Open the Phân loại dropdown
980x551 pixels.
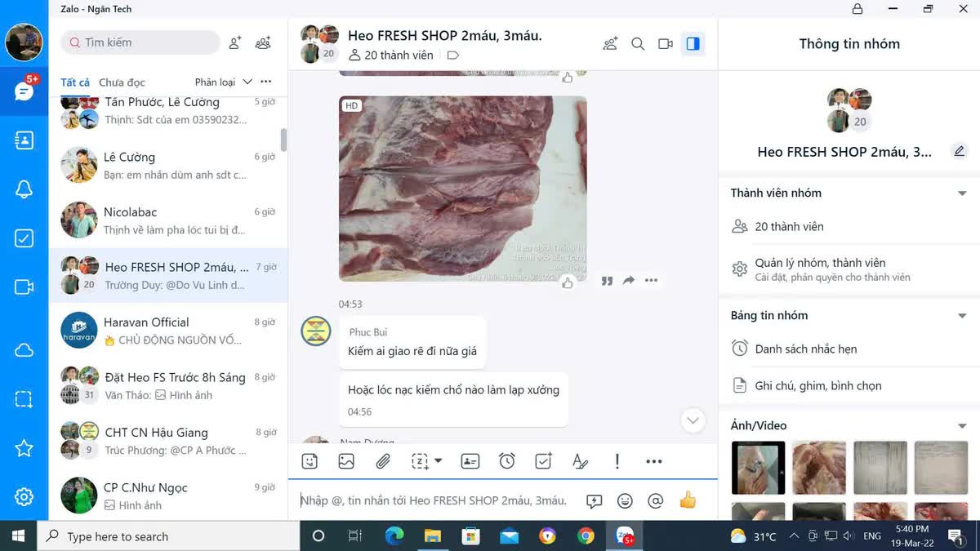pos(223,82)
